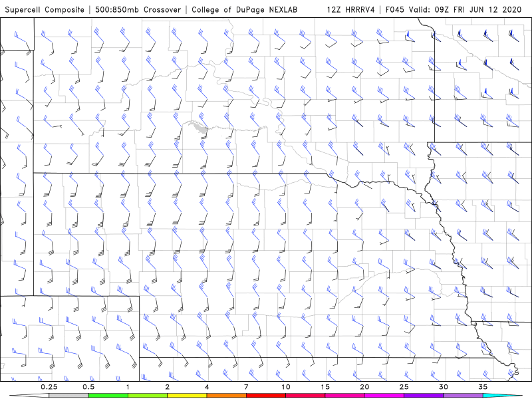The height and width of the screenshot is (399, 532).
Task: Click the dark purple 25–30 color segment
Action: coord(424,396)
